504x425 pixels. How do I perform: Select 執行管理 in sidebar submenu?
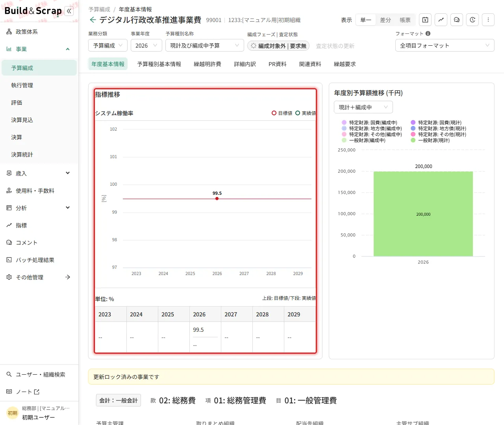(39, 85)
